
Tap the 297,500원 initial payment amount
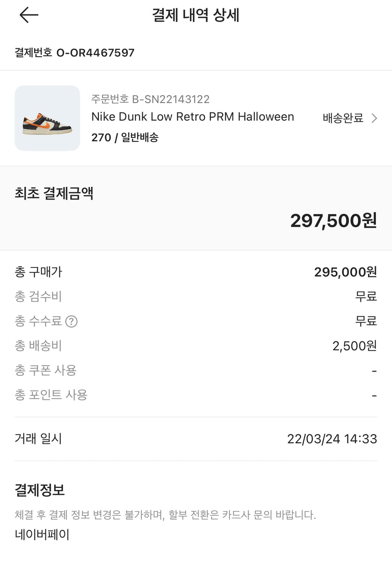tap(333, 221)
